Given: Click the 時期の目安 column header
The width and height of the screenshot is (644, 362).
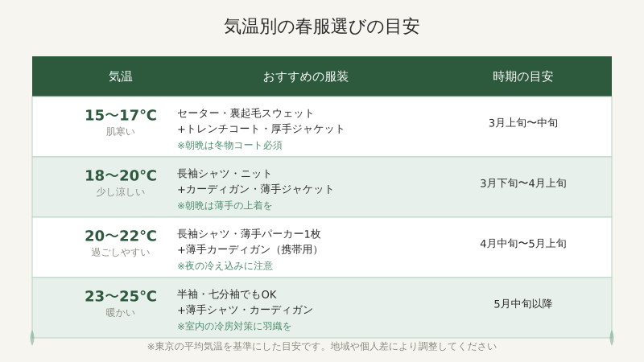Looking at the screenshot, I should pos(522,76).
